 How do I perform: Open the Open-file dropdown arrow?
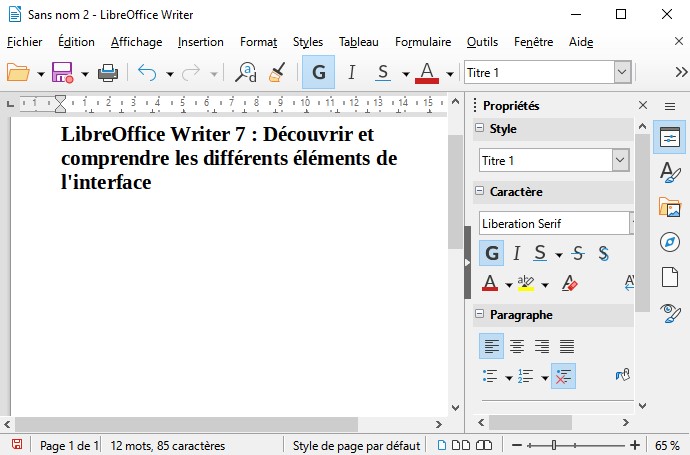(x=40, y=74)
